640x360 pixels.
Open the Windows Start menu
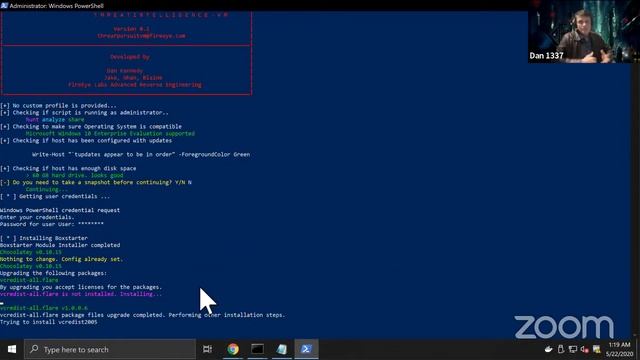click(12, 349)
